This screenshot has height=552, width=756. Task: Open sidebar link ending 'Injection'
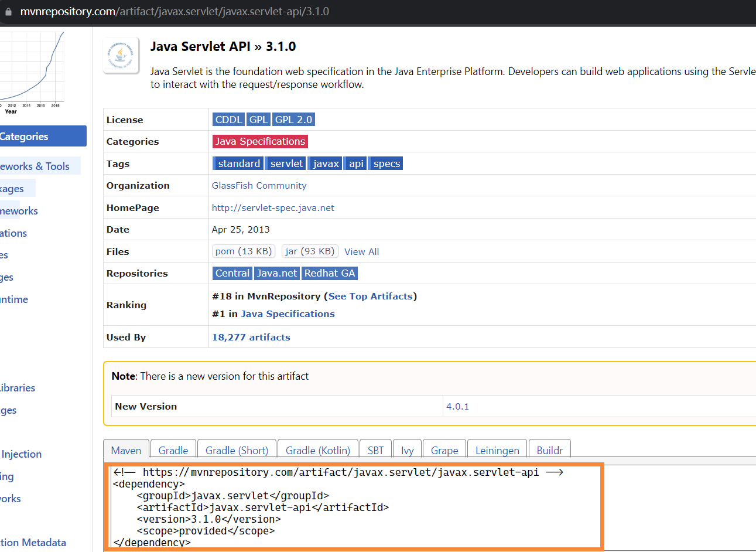(x=21, y=454)
